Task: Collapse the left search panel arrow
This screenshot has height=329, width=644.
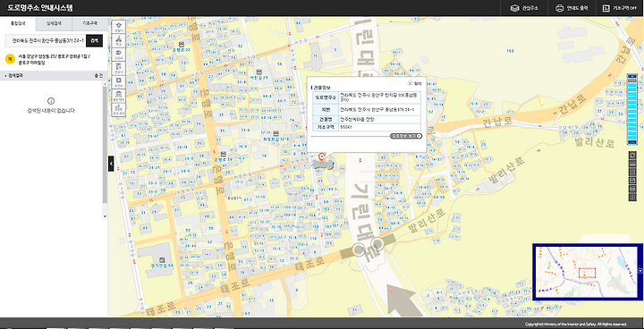Action: coord(111,164)
